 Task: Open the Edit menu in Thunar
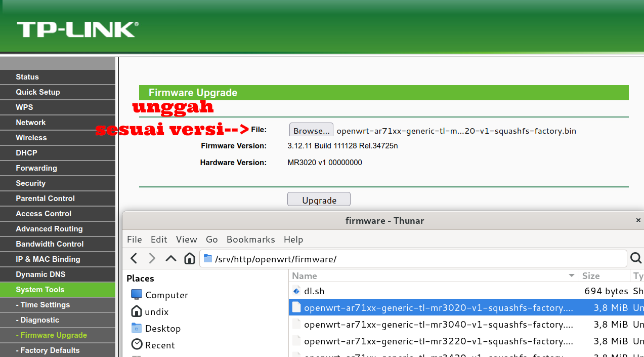[x=159, y=239]
